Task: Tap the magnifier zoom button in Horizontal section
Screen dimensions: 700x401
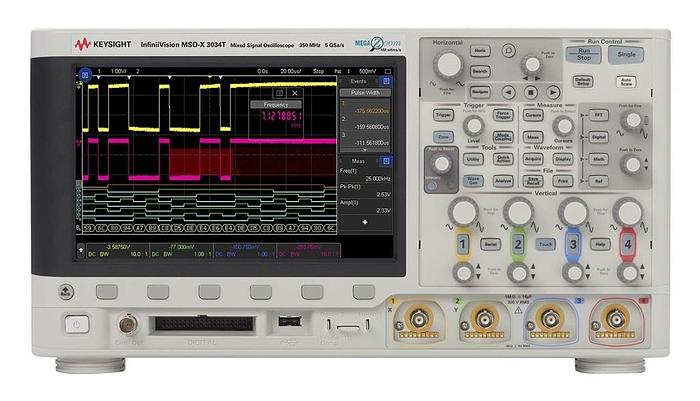Action: (x=508, y=50)
